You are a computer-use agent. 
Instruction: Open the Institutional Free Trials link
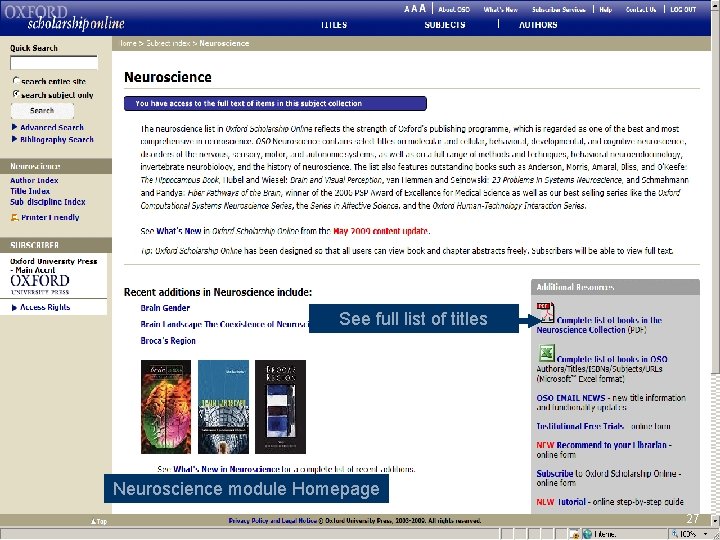[580, 426]
